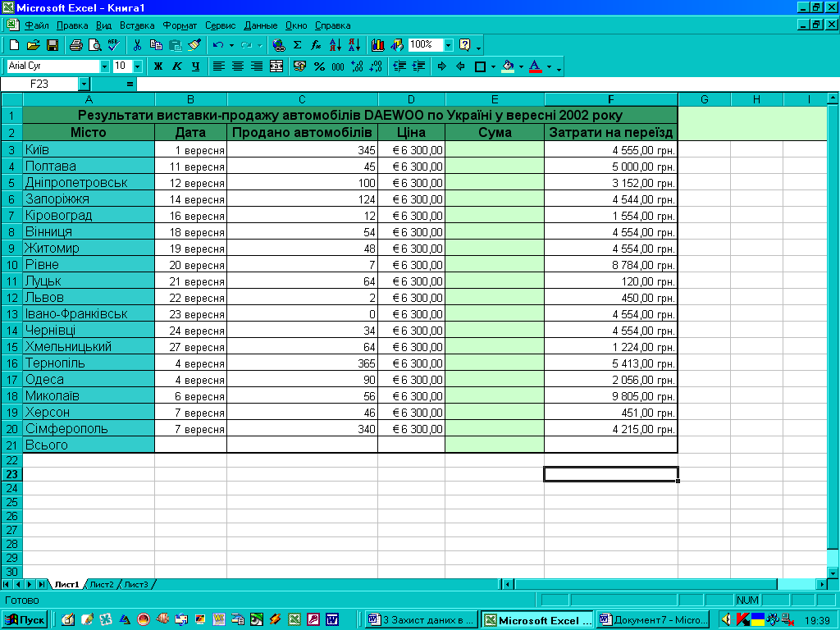Open the Вставка menu
The width and height of the screenshot is (840, 630).
tap(137, 25)
